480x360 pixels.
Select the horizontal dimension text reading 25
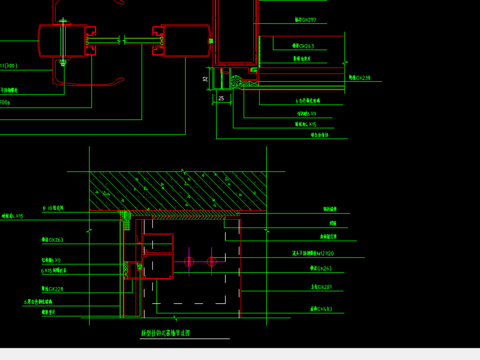point(221,98)
